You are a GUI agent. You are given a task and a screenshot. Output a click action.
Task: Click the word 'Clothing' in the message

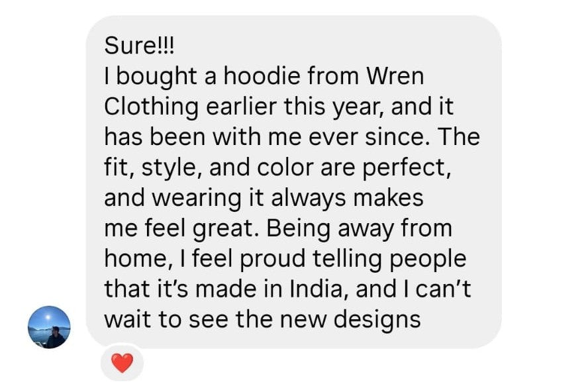(x=152, y=108)
